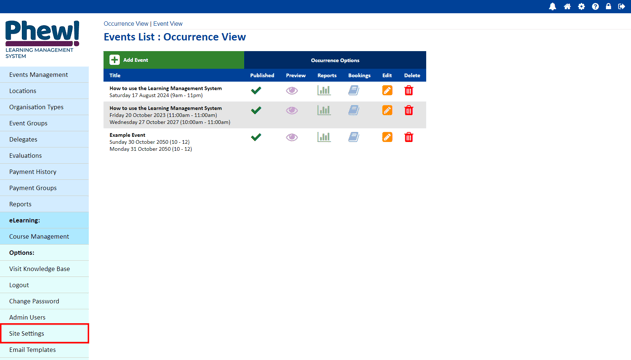Open Payment History
631x360 pixels.
click(44, 172)
